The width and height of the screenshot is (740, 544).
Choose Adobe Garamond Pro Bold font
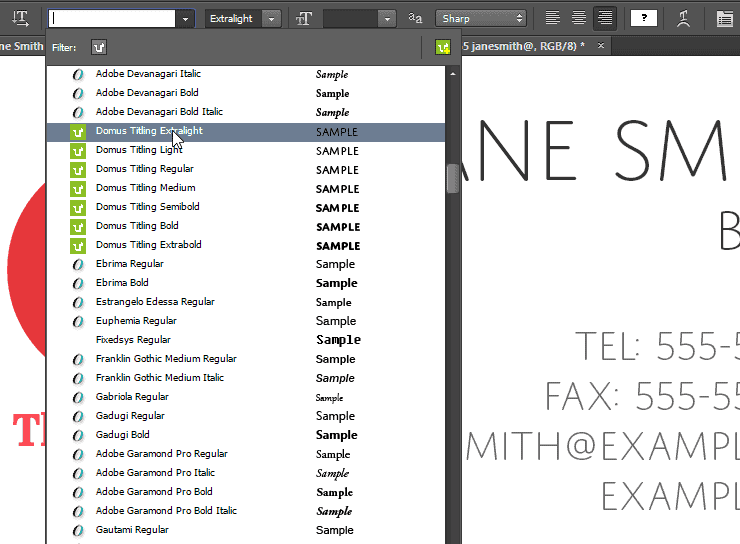click(x=245, y=492)
